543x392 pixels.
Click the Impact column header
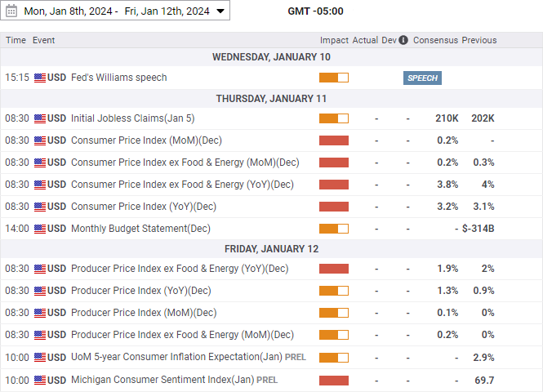click(334, 40)
